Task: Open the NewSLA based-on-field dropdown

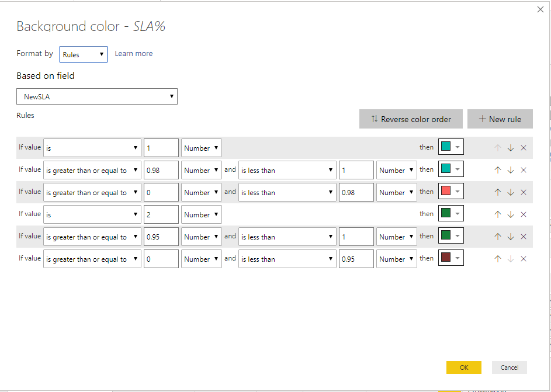Action: [x=97, y=96]
